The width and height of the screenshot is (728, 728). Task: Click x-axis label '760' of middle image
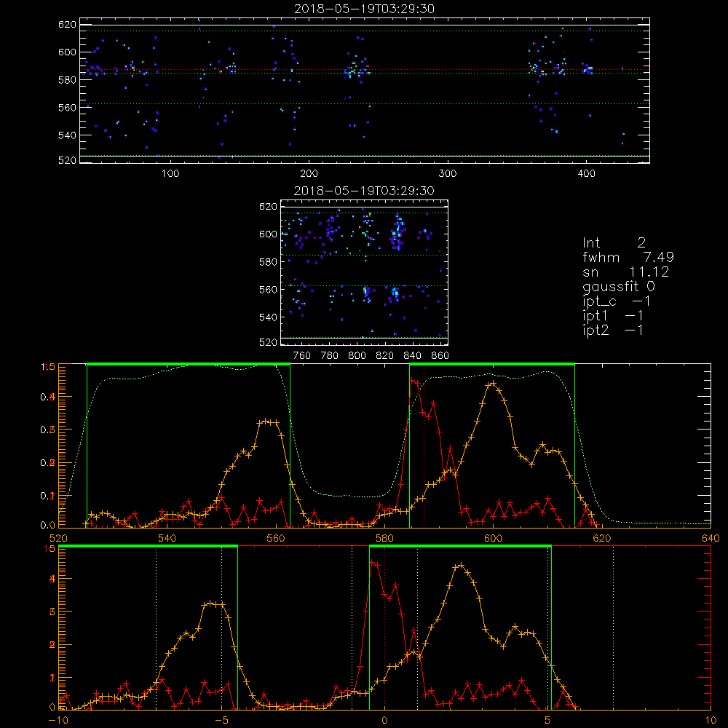pos(302,356)
